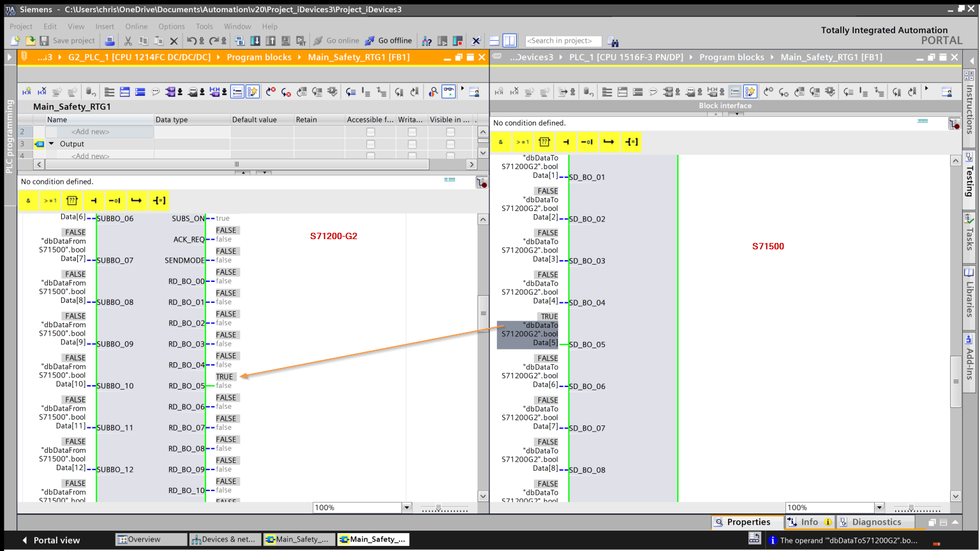The height and width of the screenshot is (551, 980).
Task: Toggle network comments on in left editor toolbar
Action: pos(237,92)
